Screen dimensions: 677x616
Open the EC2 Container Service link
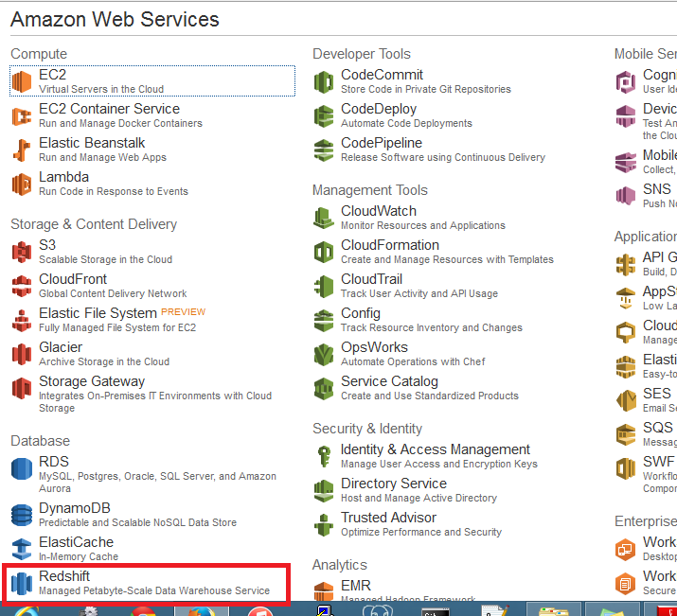click(x=109, y=109)
